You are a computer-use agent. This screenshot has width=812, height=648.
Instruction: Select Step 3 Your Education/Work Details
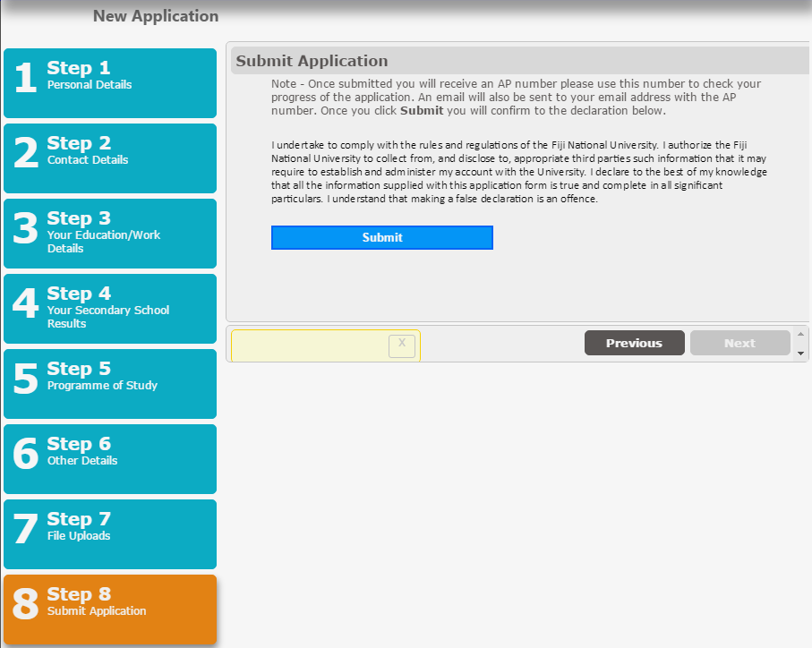110,234
